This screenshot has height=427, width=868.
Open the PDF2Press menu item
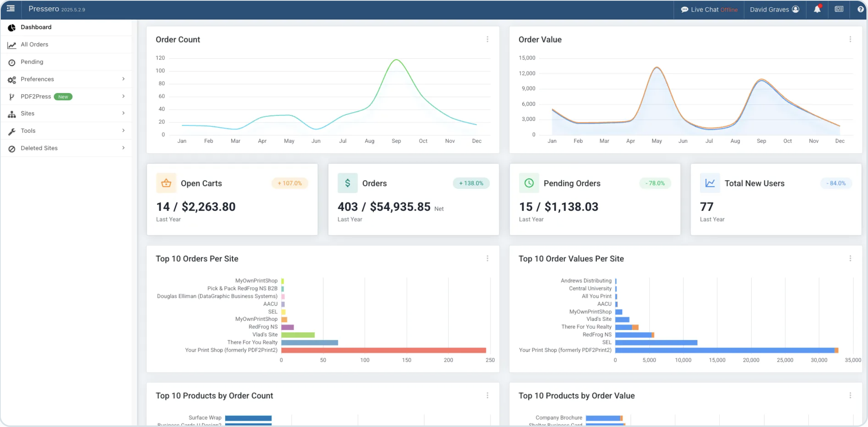pos(66,96)
